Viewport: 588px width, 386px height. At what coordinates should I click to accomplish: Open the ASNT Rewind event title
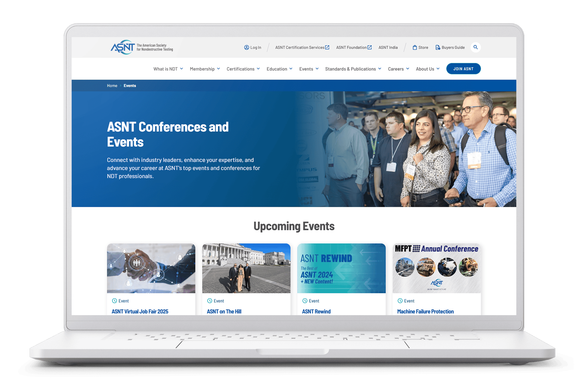[x=316, y=311]
